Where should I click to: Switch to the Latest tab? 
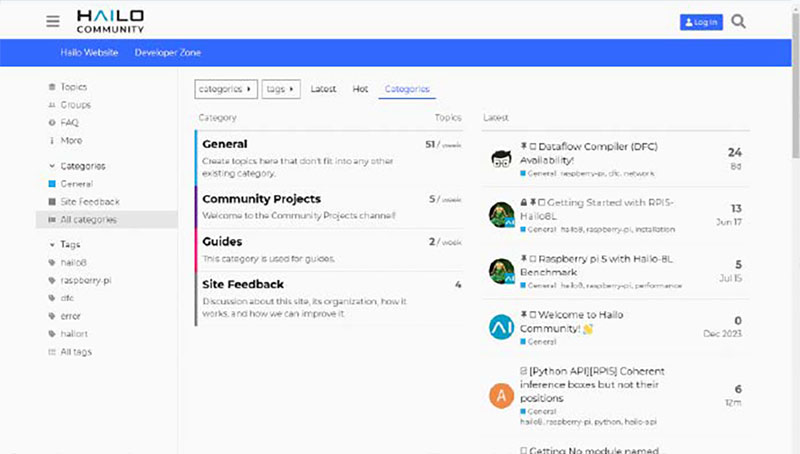(x=323, y=89)
